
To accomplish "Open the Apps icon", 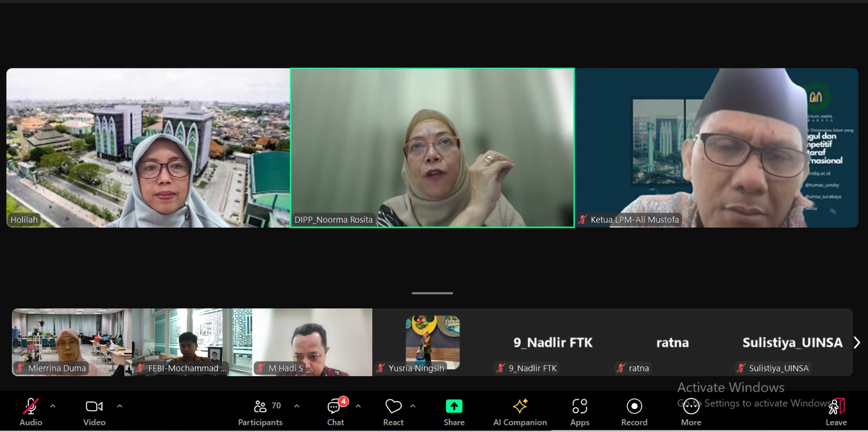I will tap(579, 406).
